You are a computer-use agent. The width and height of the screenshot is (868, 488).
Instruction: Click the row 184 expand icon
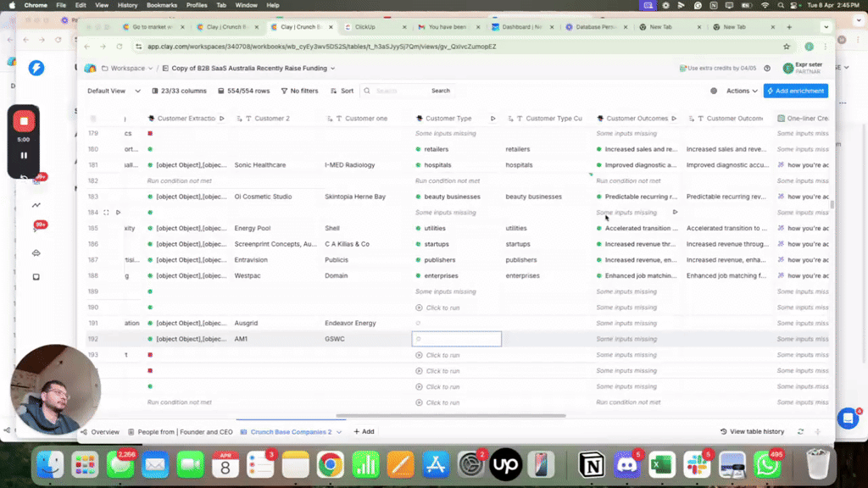point(106,213)
